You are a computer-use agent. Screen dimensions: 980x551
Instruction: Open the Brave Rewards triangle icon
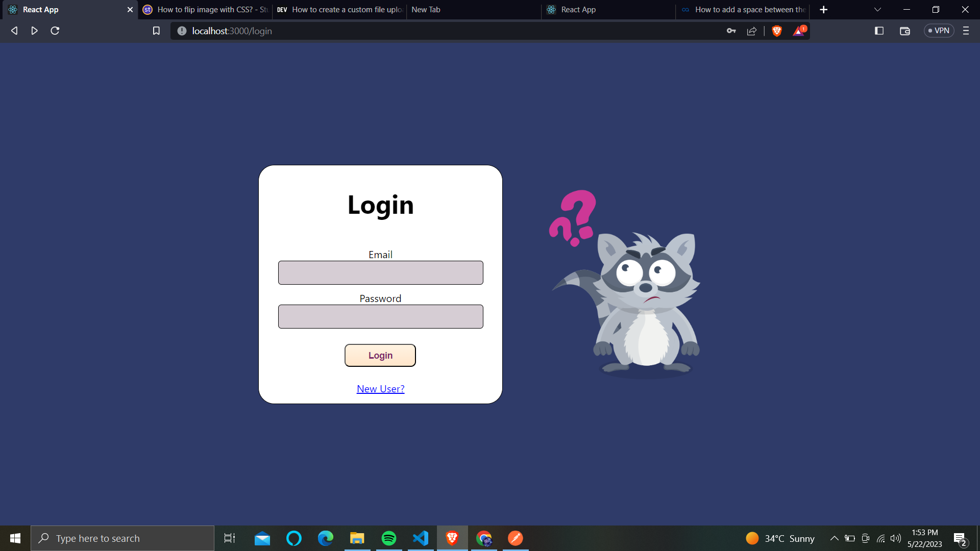pos(798,31)
